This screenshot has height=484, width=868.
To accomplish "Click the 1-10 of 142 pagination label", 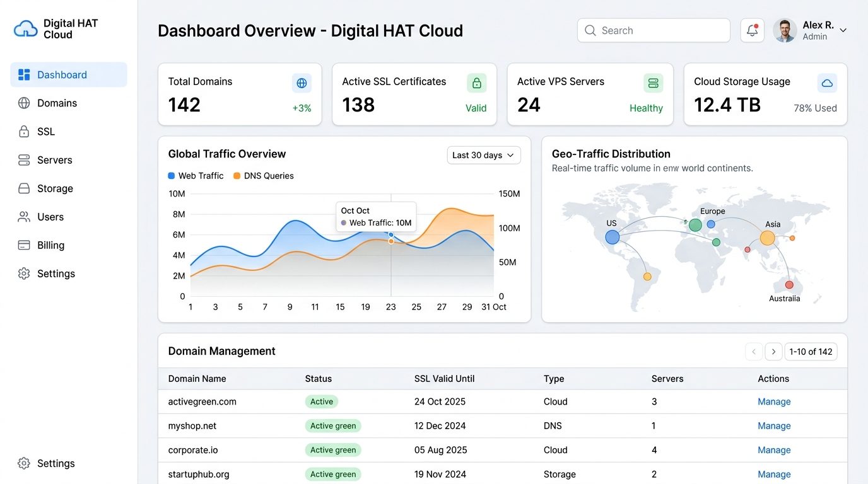I will point(811,352).
